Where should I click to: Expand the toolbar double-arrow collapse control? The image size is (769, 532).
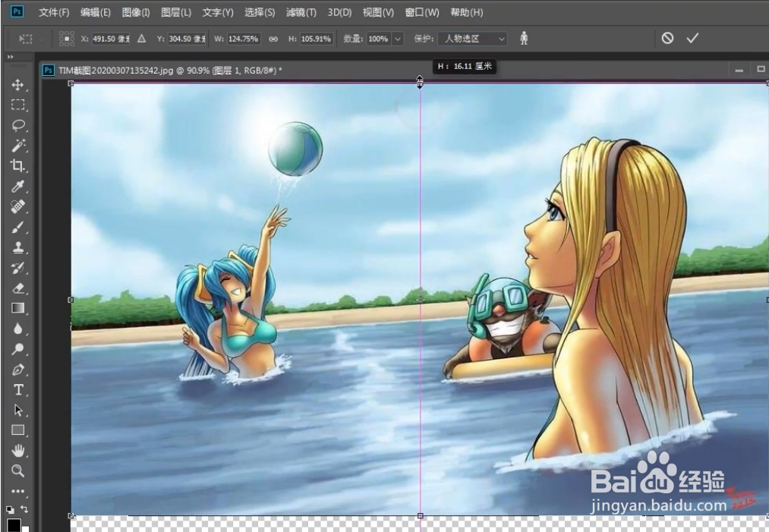coord(11,57)
